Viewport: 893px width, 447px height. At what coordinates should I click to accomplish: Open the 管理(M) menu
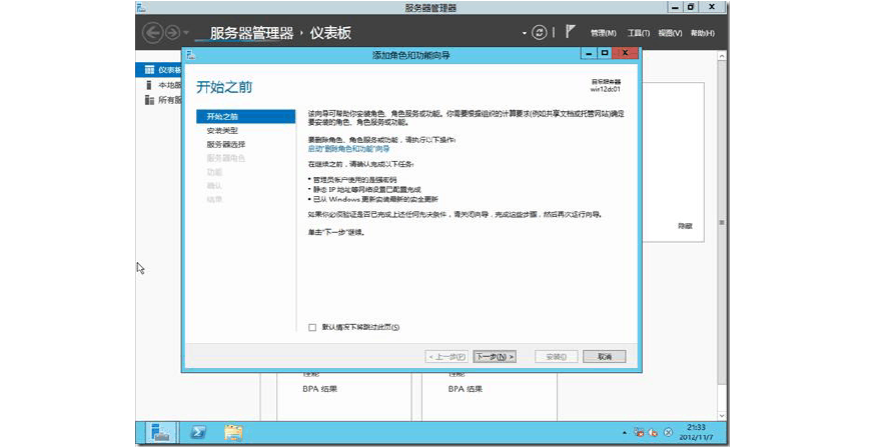click(603, 33)
